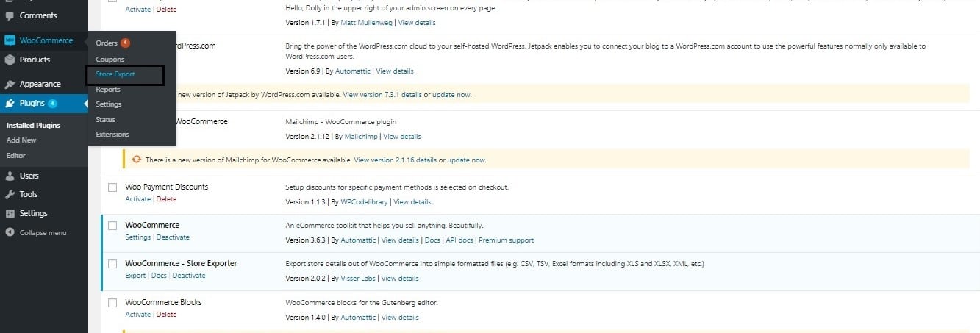Open Status in the WooCommerce submenu
Screen dimensions: 980x333
pos(105,119)
